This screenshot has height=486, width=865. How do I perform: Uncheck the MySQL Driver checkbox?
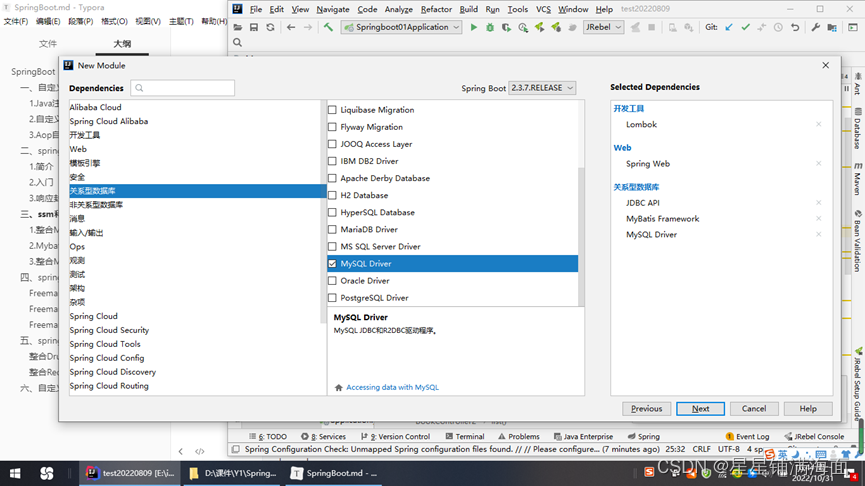pos(332,264)
